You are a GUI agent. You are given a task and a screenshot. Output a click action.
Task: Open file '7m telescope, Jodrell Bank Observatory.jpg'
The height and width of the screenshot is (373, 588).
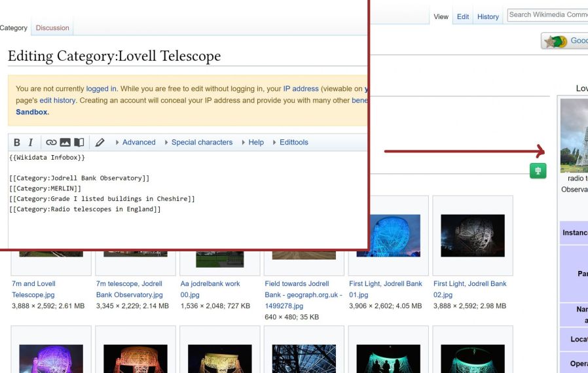coord(130,289)
